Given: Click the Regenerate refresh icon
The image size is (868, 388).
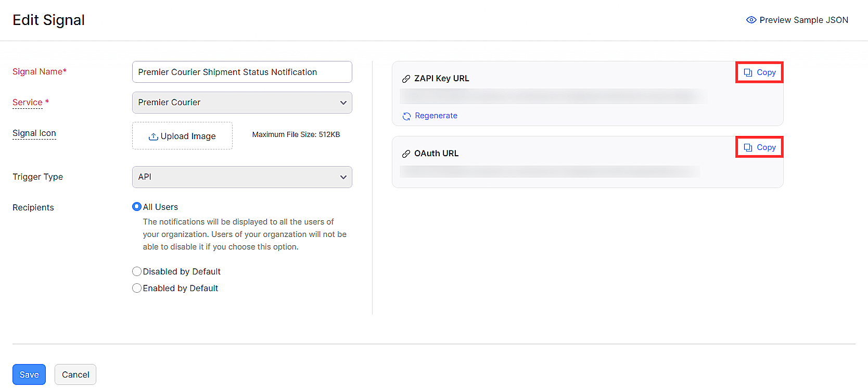Looking at the screenshot, I should point(406,116).
